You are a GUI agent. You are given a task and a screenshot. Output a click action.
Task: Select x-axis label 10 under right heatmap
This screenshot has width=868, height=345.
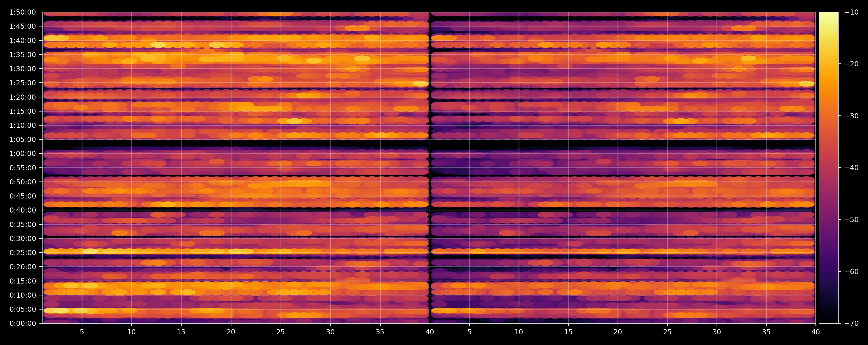519,332
